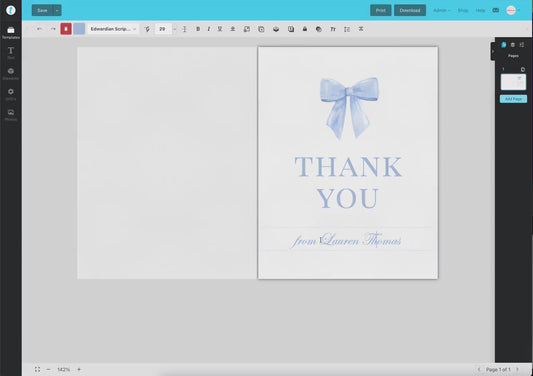Open the font size dropdown arrow
The height and width of the screenshot is (376, 533).
[175, 29]
